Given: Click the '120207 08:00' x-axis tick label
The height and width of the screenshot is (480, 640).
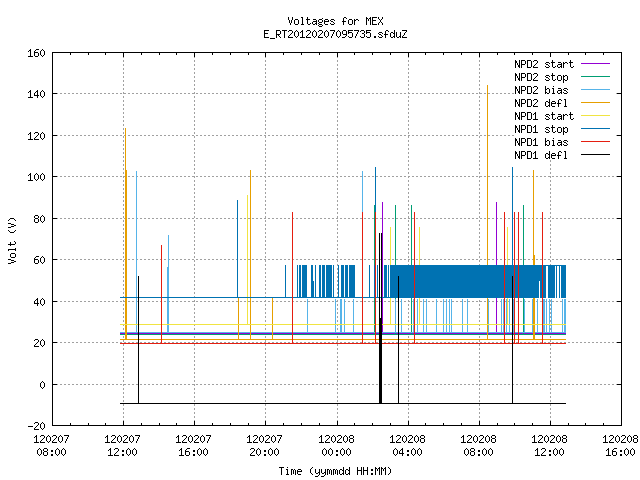Looking at the screenshot, I should tap(51, 446).
